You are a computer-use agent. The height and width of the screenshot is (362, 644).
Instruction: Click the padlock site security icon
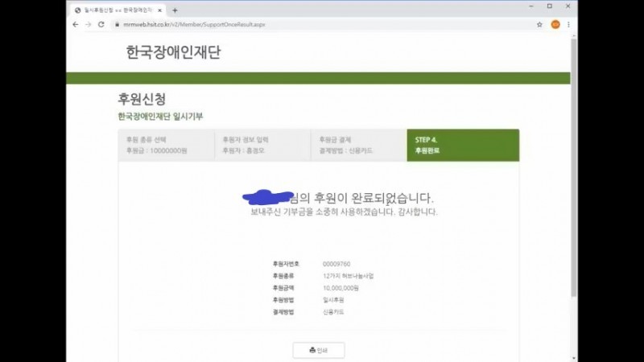point(117,24)
